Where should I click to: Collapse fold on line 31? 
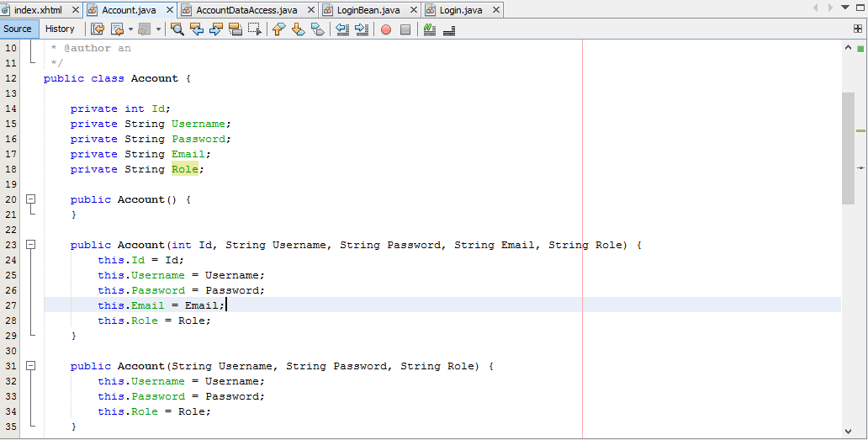tap(31, 365)
